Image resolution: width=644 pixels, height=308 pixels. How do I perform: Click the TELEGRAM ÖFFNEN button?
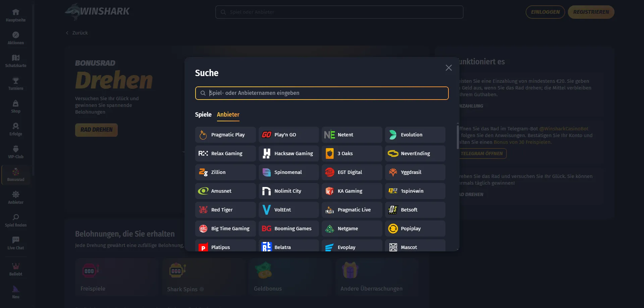click(x=481, y=153)
